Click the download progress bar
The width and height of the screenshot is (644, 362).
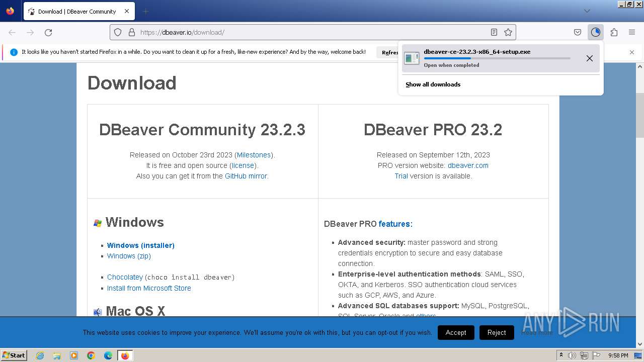click(497, 58)
